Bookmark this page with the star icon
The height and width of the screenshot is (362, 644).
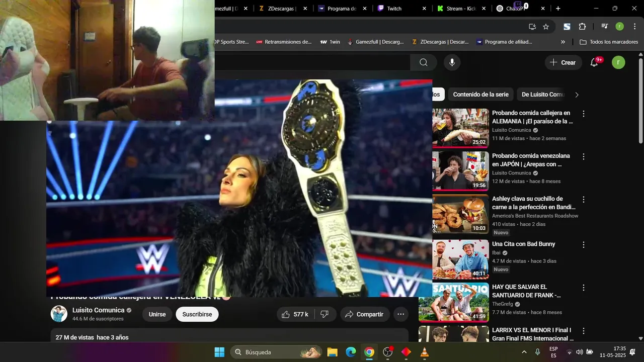coord(546,27)
